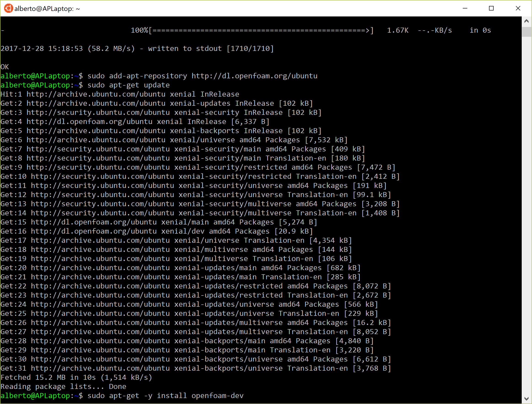Click 'sudo apt-get -y install openfoam-dev' command

(165, 396)
